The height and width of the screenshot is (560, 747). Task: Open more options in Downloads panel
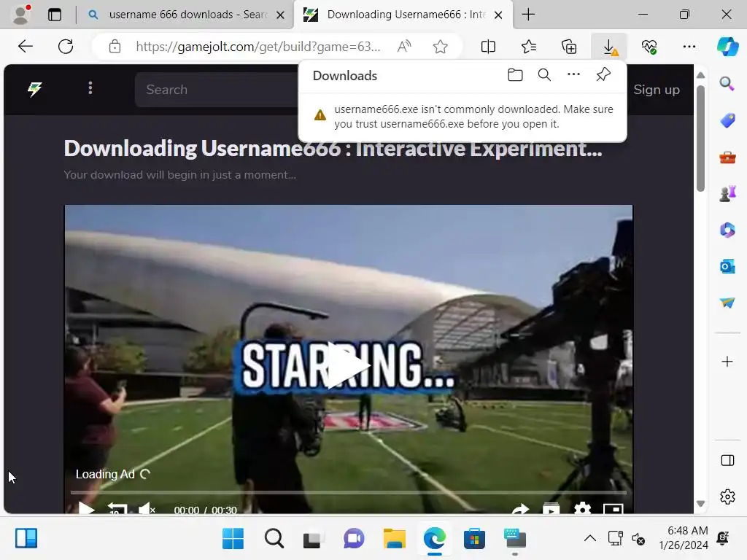coord(573,75)
